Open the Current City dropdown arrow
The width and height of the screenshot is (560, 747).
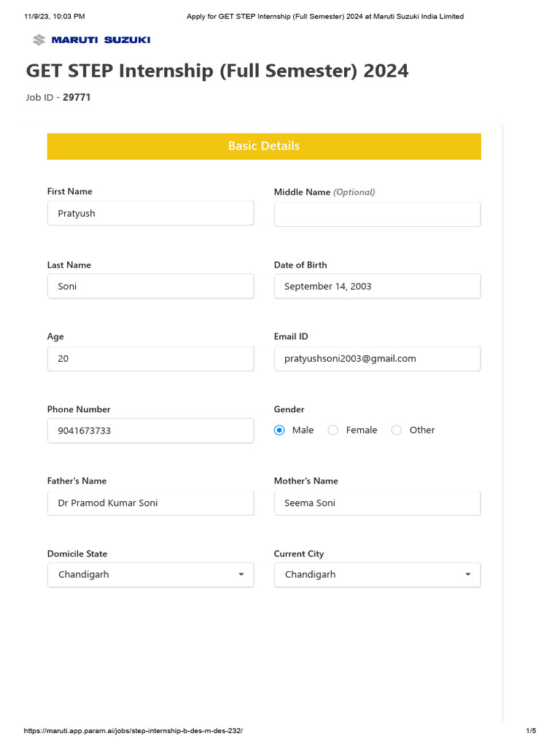click(x=468, y=575)
